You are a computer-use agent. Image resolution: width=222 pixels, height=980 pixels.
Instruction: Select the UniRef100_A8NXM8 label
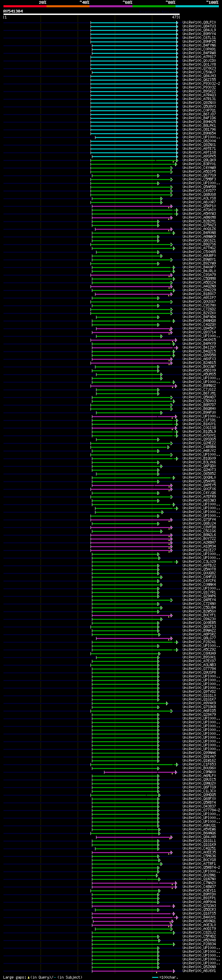coord(199,218)
